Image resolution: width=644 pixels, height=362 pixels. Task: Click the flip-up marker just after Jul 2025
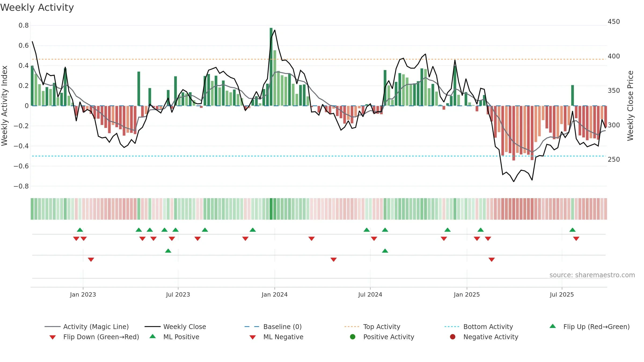572,230
